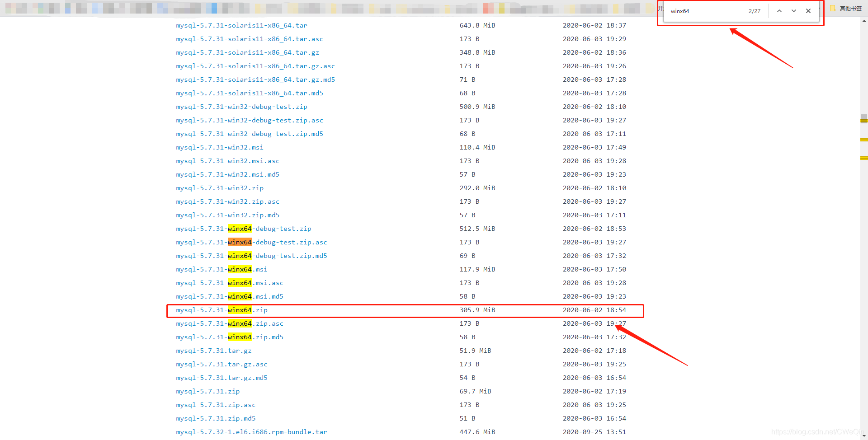The width and height of the screenshot is (868, 440).
Task: Close the find bar
Action: click(808, 11)
